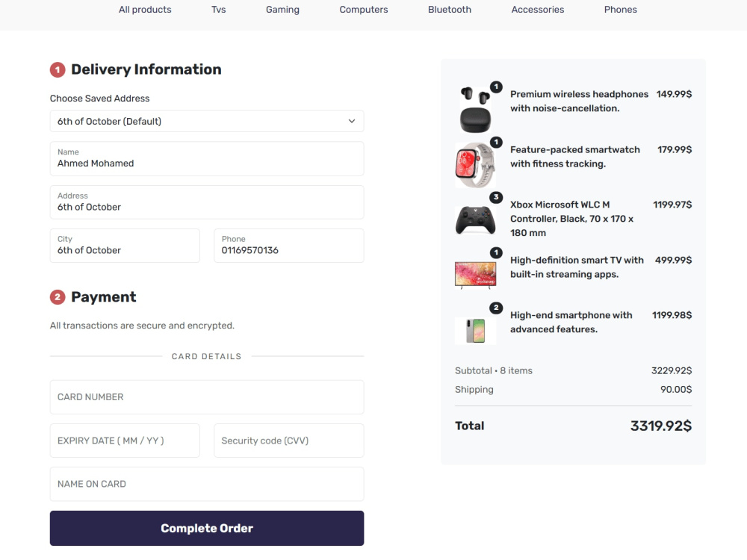
Task: Click the 1199.98$ price
Action: tap(672, 315)
